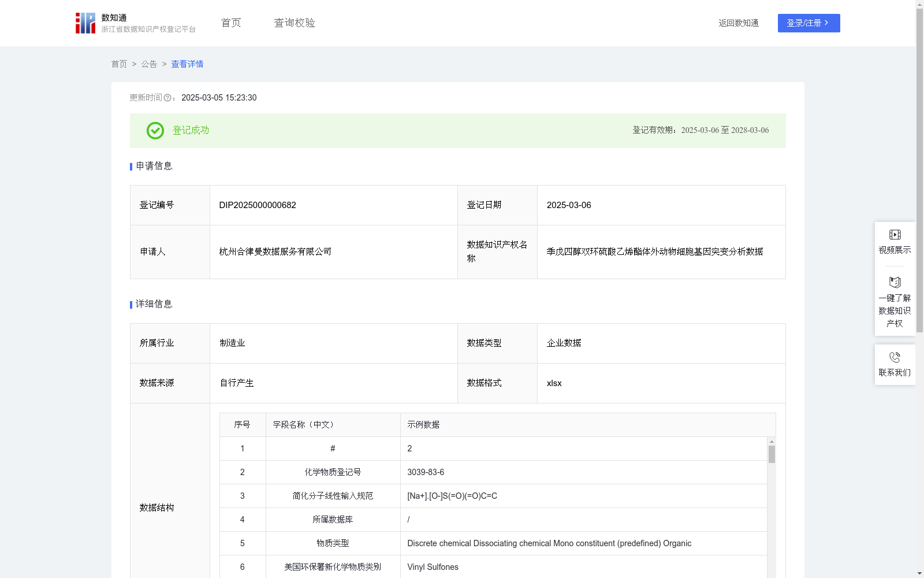Click the page scrollbar up arrow
Screen dimensions: 924x578
click(x=919, y=4)
